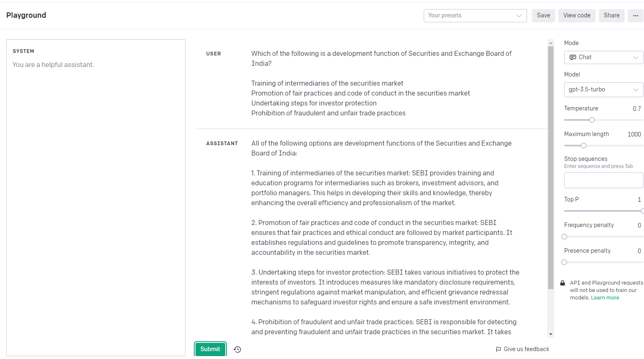Click the Stop sequences input box
Image resolution: width=644 pixels, height=359 pixels.
pyautogui.click(x=603, y=180)
